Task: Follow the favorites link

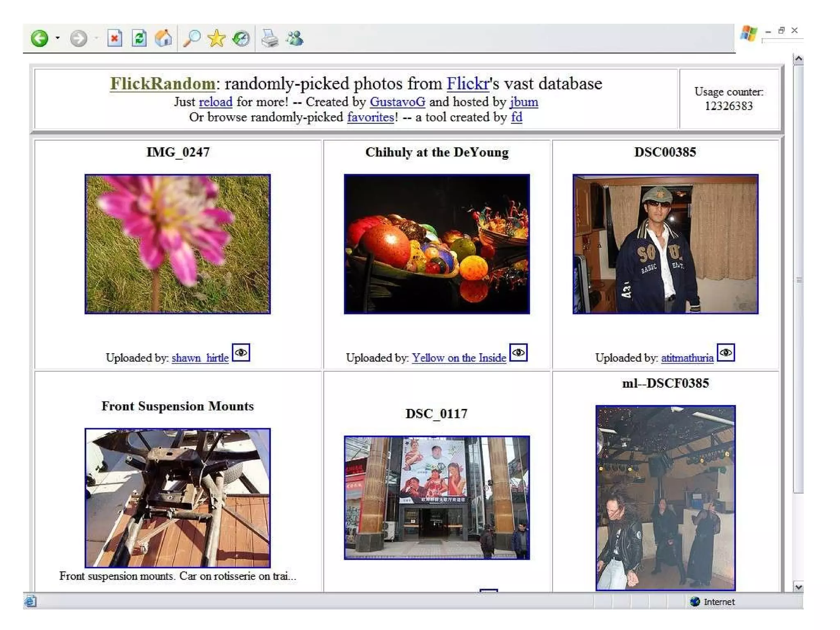Action: click(370, 117)
